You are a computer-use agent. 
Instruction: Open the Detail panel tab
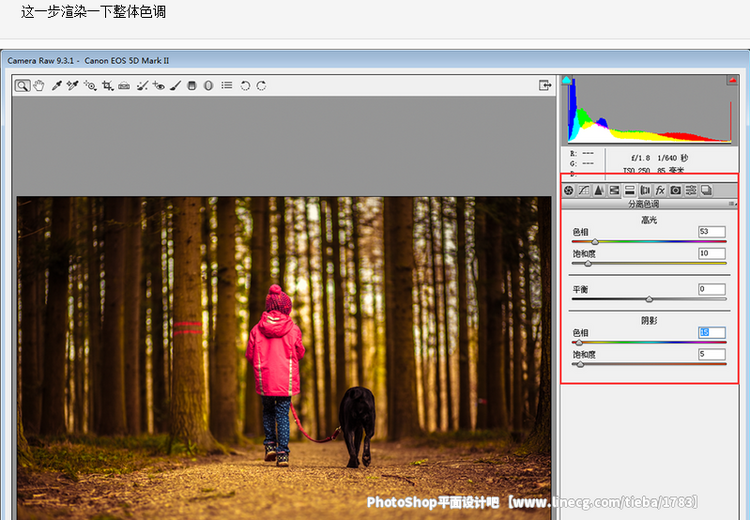(599, 190)
